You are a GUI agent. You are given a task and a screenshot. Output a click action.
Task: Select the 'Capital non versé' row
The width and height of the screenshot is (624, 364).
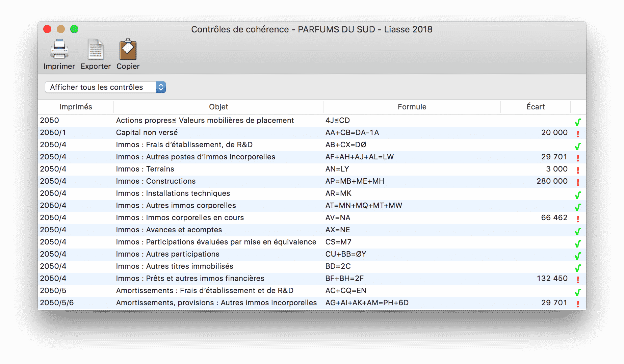(x=312, y=133)
